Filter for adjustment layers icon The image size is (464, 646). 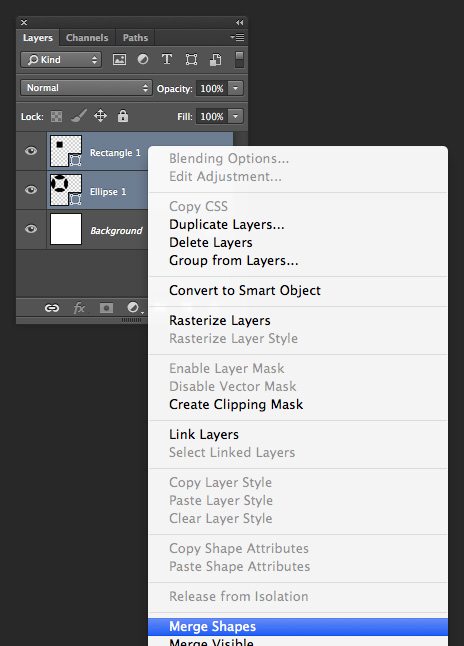(x=143, y=59)
